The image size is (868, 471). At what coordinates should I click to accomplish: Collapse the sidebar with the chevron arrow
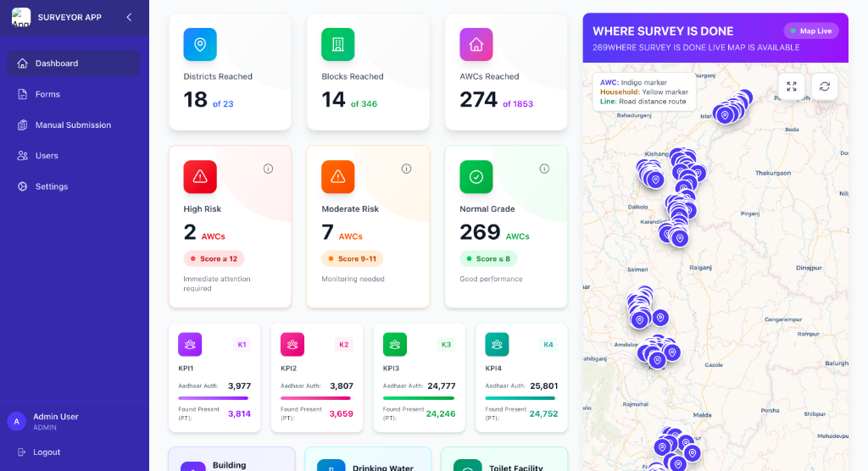pos(129,17)
